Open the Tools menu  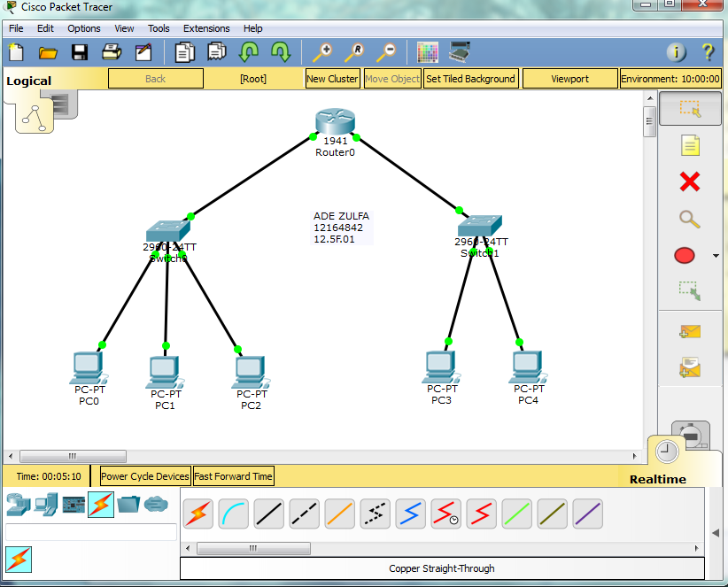(x=159, y=28)
